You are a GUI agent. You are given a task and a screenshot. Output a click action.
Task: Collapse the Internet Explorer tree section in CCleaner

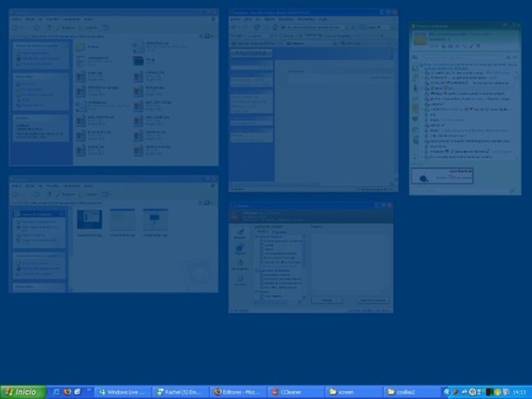(256, 237)
